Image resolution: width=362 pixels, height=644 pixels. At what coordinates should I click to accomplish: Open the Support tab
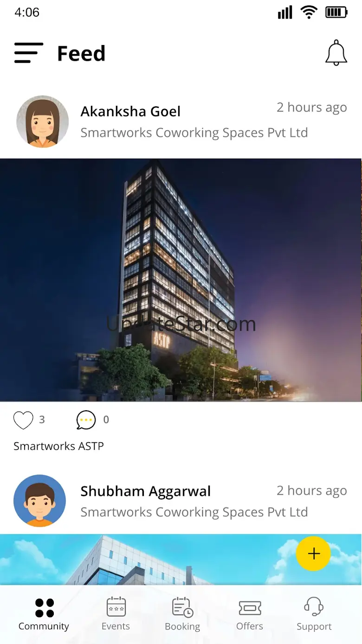pyautogui.click(x=314, y=614)
